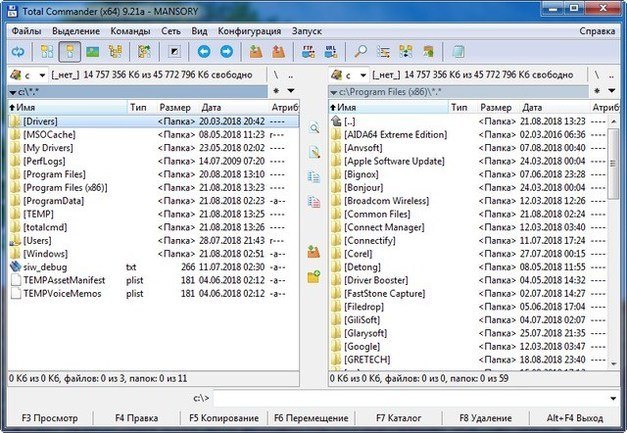Image resolution: width=627 pixels, height=433 pixels.
Task: Open the Команды menu
Action: click(x=131, y=31)
